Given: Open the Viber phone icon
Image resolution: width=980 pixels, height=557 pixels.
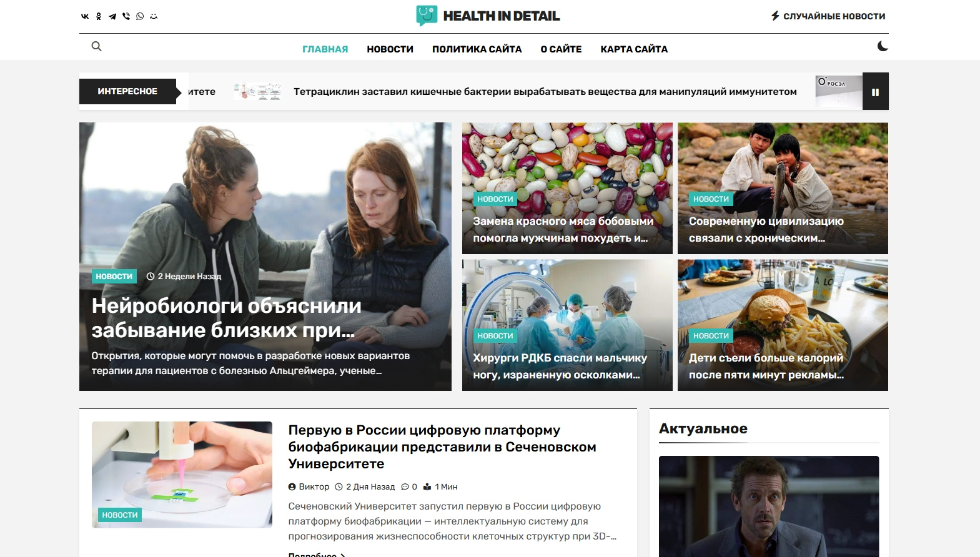Looking at the screenshot, I should 126,17.
